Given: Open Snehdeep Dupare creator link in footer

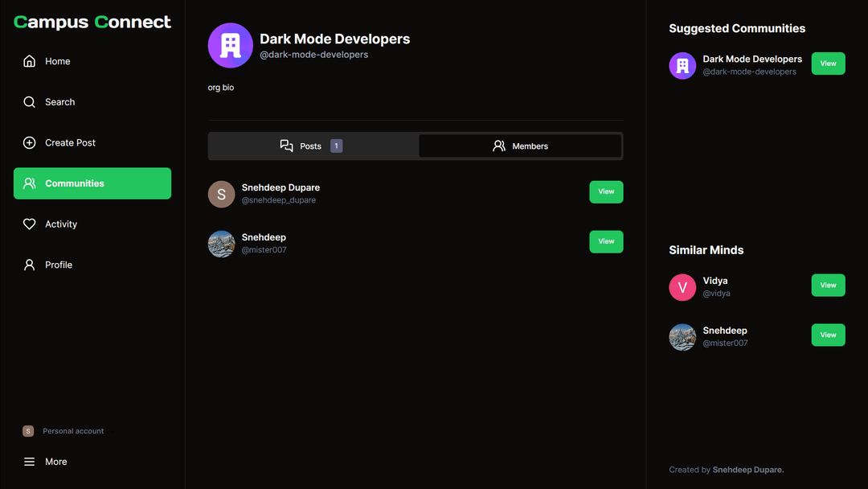Looking at the screenshot, I should pyautogui.click(x=747, y=470).
